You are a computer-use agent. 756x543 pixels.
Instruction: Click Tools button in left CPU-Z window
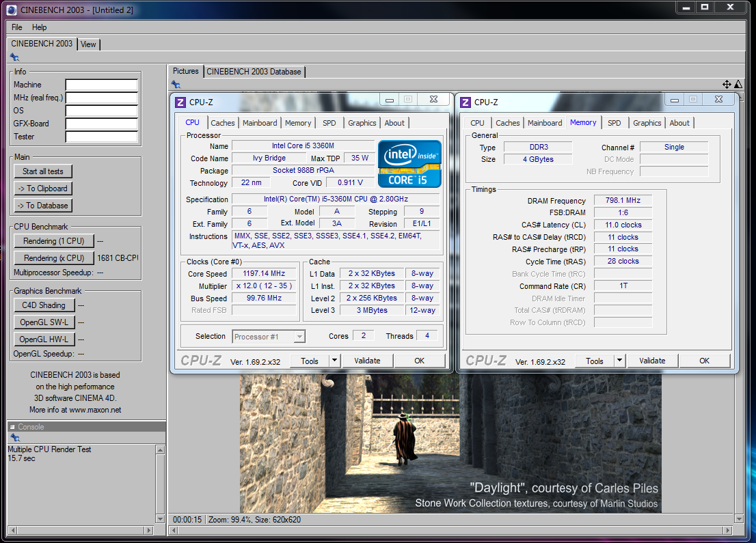click(310, 361)
